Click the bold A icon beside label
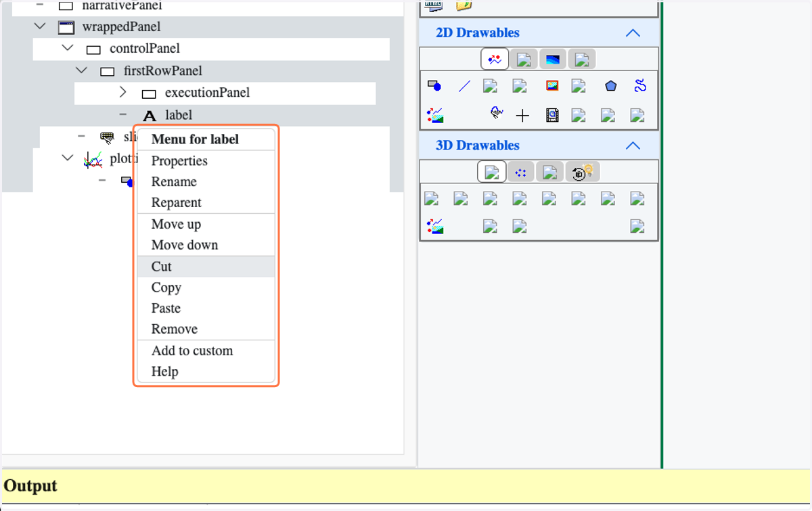 [150, 116]
